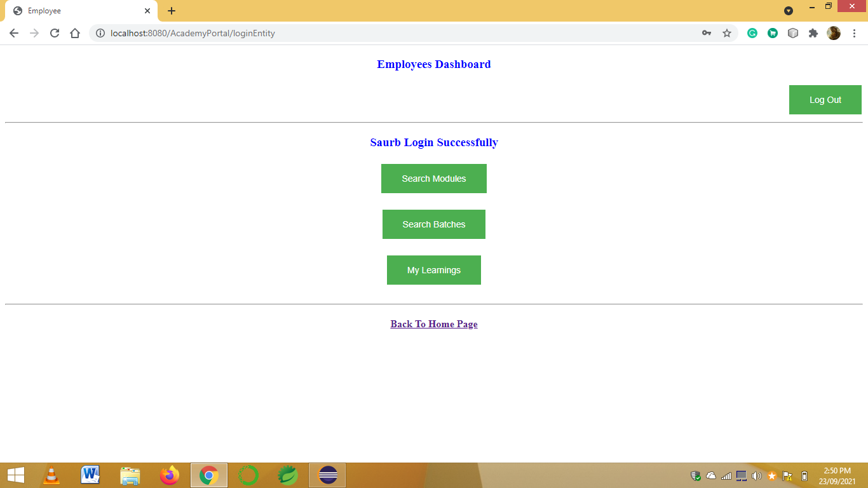Viewport: 868px width, 488px height.
Task: Click the browser home icon
Action: click(75, 33)
